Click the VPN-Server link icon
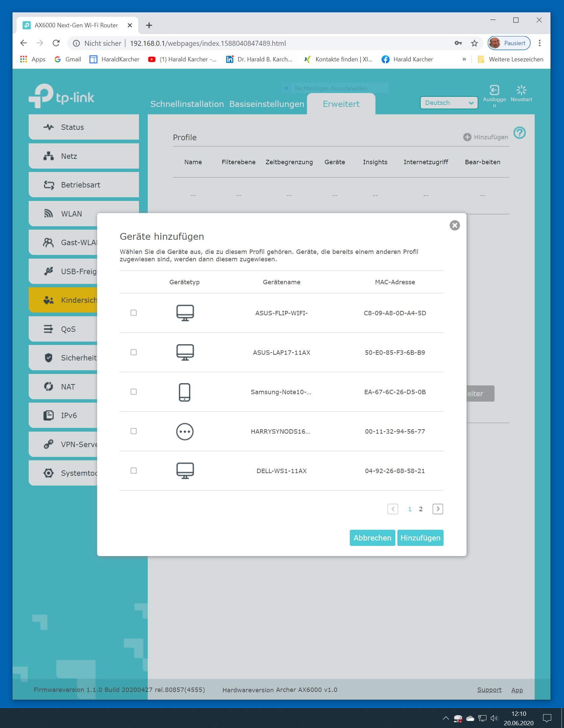This screenshot has height=728, width=564. (x=49, y=444)
